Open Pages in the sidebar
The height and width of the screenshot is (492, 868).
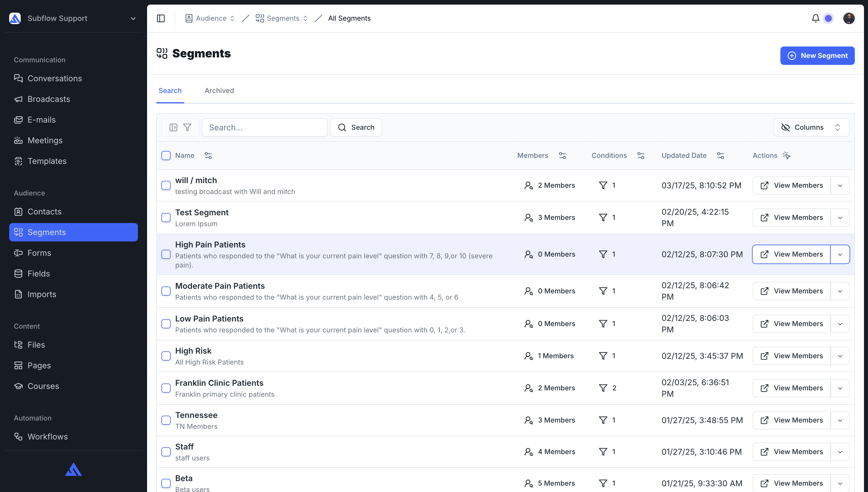click(x=73, y=365)
